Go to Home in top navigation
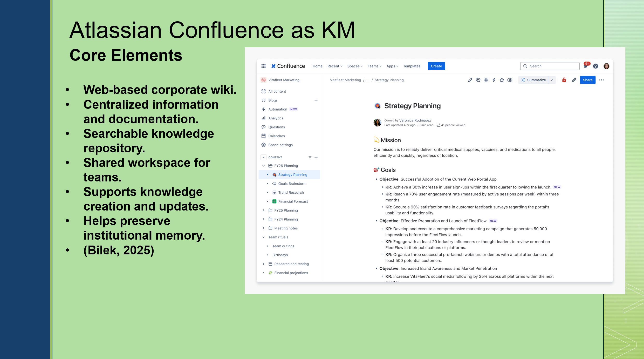The width and height of the screenshot is (644, 359). (x=317, y=66)
